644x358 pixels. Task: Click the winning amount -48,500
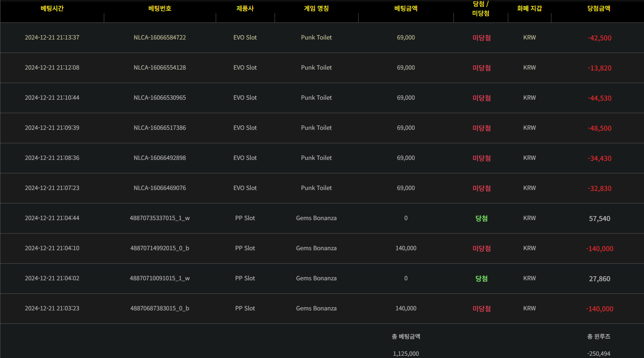tap(600, 128)
